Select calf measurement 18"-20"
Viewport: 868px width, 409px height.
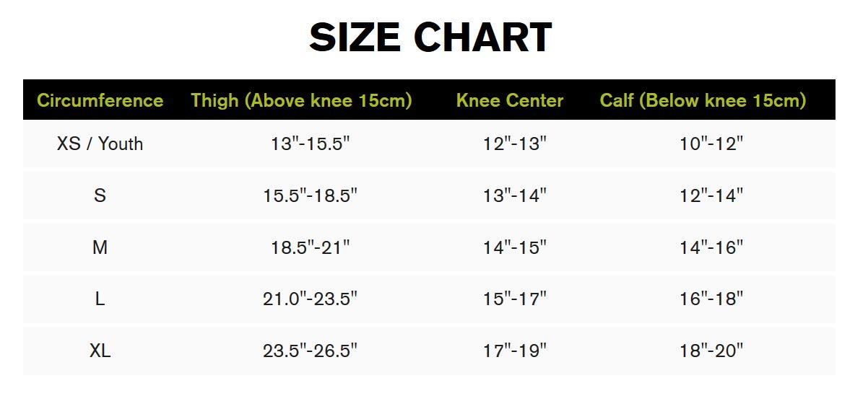point(711,351)
